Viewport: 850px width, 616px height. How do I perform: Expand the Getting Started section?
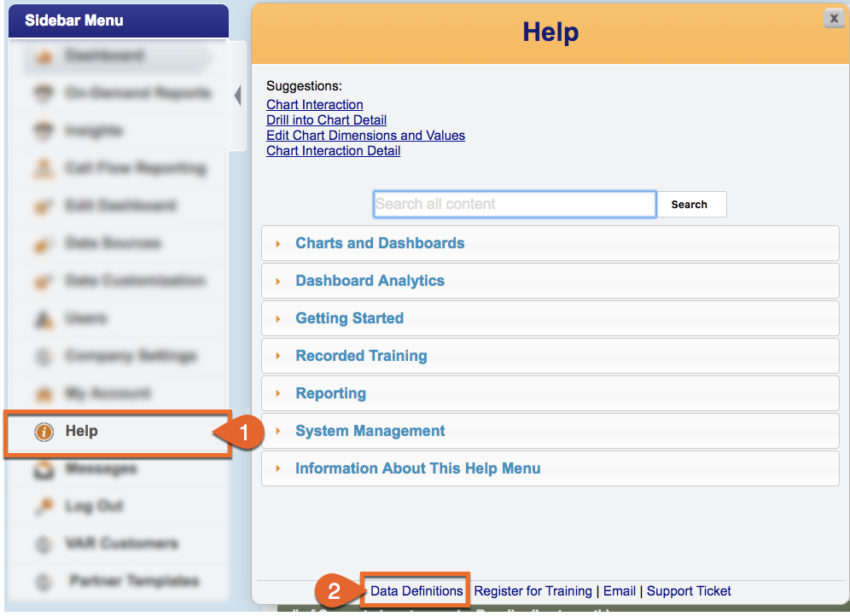349,318
